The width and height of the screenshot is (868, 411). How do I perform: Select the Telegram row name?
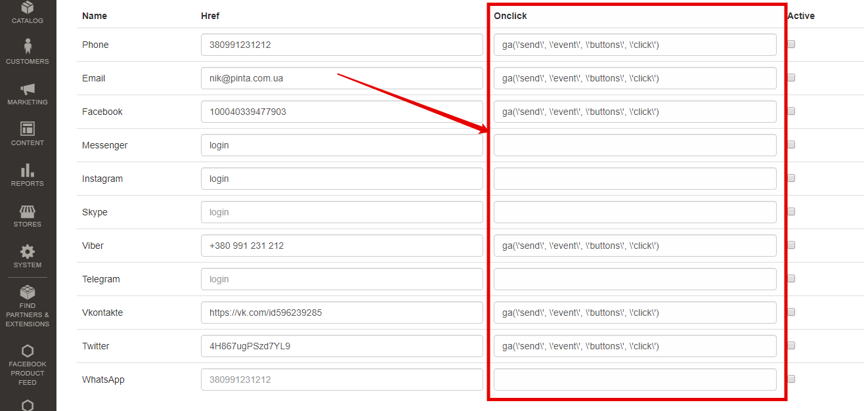[101, 279]
